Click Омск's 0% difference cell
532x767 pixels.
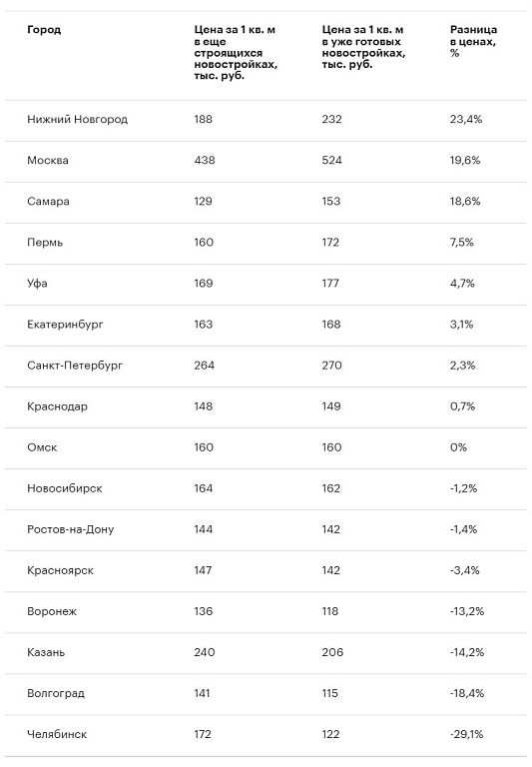(459, 447)
